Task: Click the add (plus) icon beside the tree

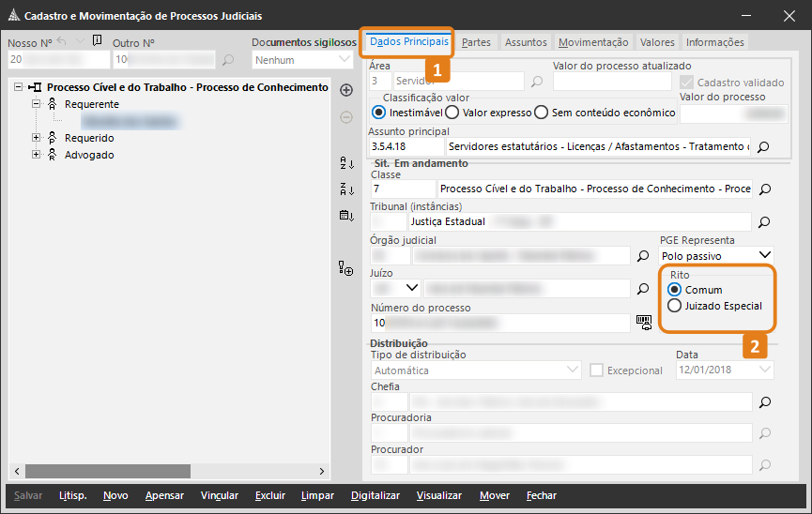Action: tap(346, 90)
